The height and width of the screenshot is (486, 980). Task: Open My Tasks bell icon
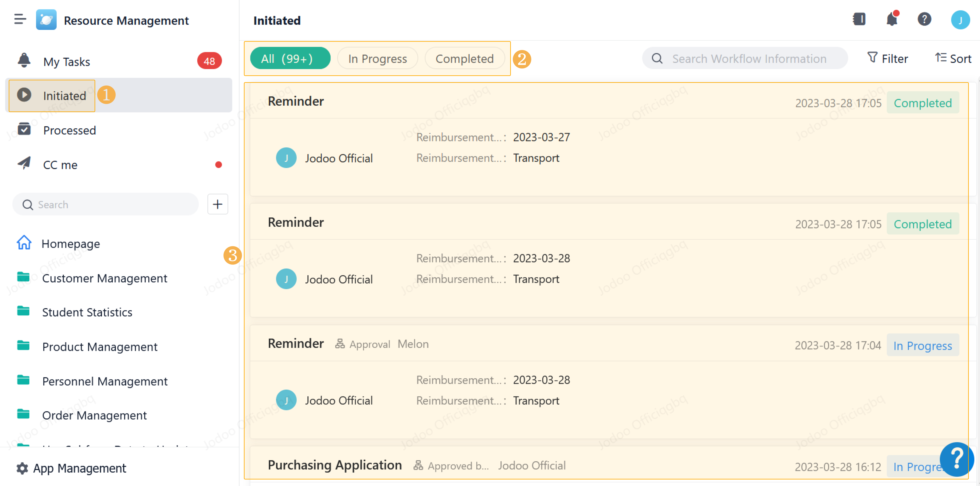(24, 61)
